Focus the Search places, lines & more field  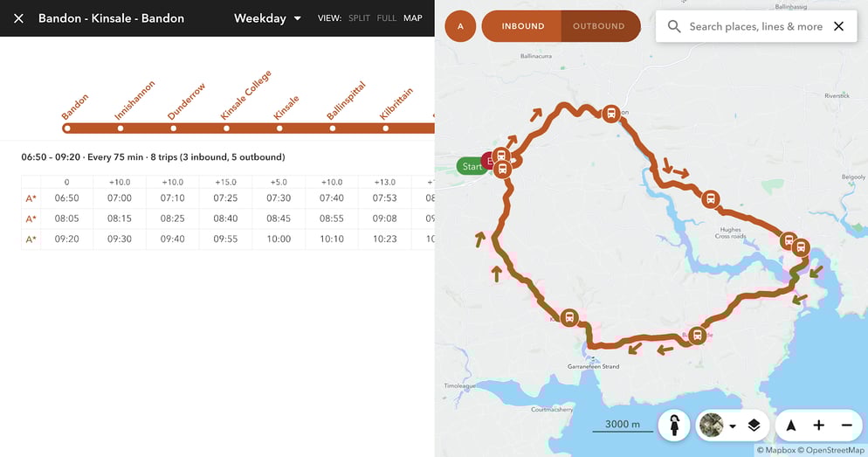click(755, 26)
